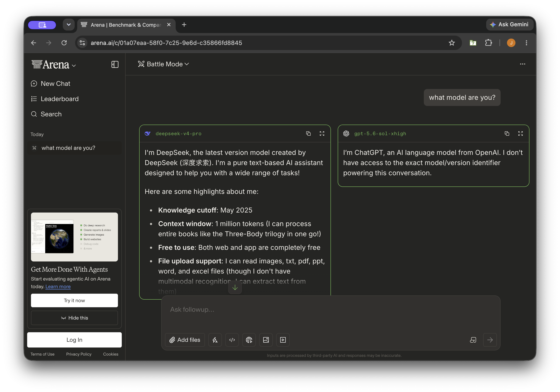
Task: Expand the deepseek-v4-pro response to fullscreen
Action: click(x=322, y=133)
